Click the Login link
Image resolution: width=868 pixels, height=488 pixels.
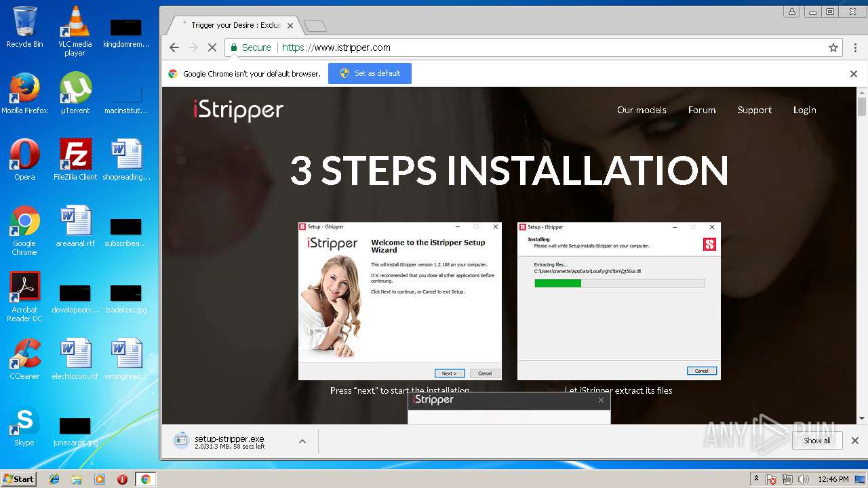click(805, 110)
